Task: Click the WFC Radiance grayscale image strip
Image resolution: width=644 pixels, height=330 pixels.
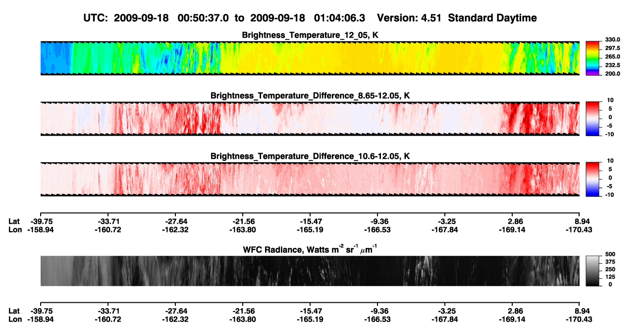Action: 310,271
